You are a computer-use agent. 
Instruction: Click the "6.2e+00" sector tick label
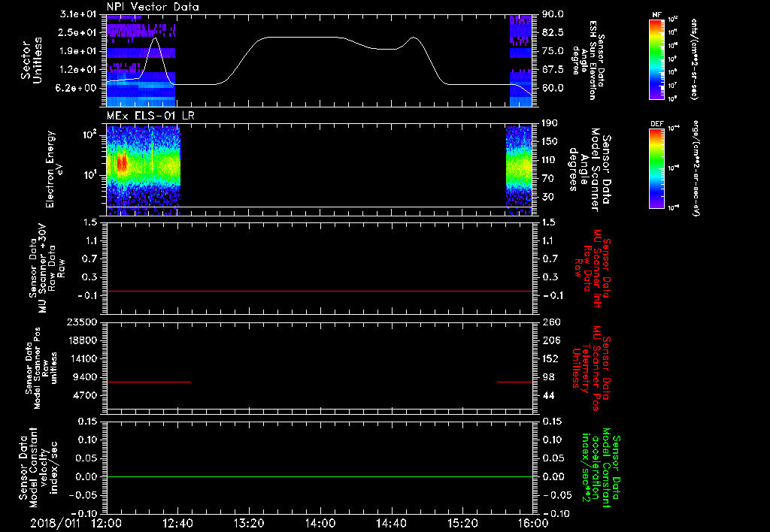[77, 88]
